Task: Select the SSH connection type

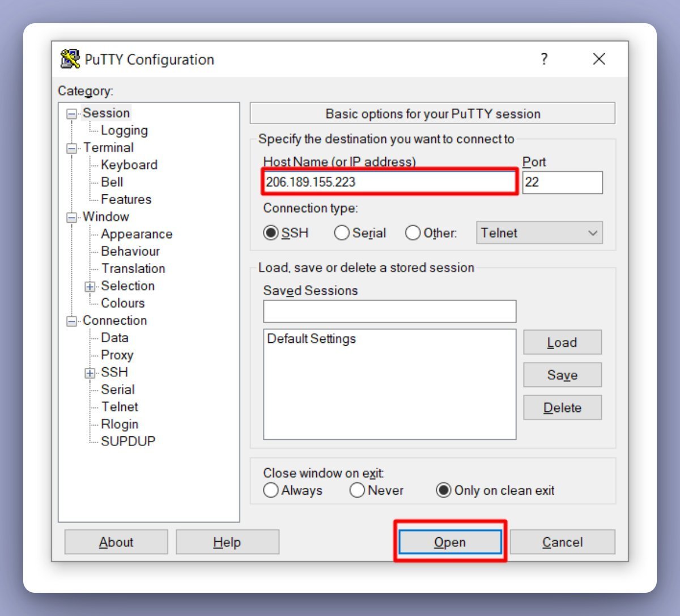Action: point(271,233)
